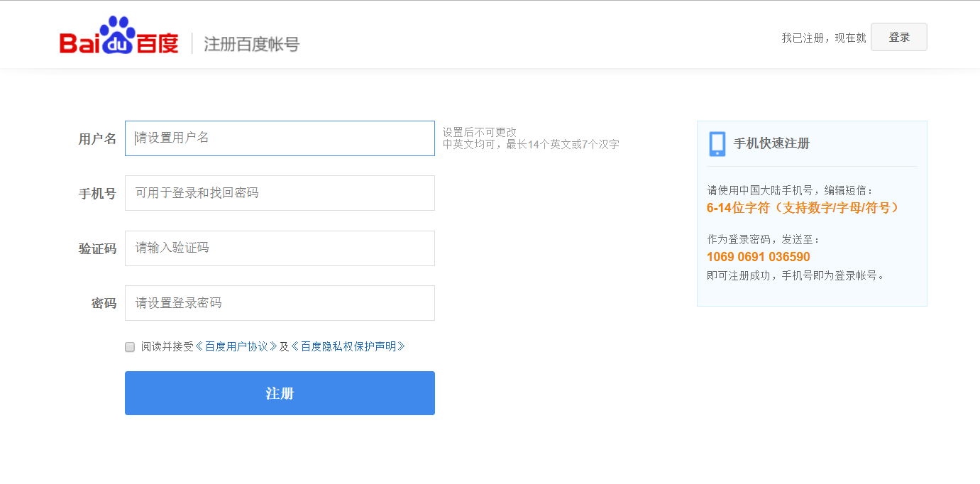Focus the 验证码 input field
980x484 pixels.
(280, 248)
